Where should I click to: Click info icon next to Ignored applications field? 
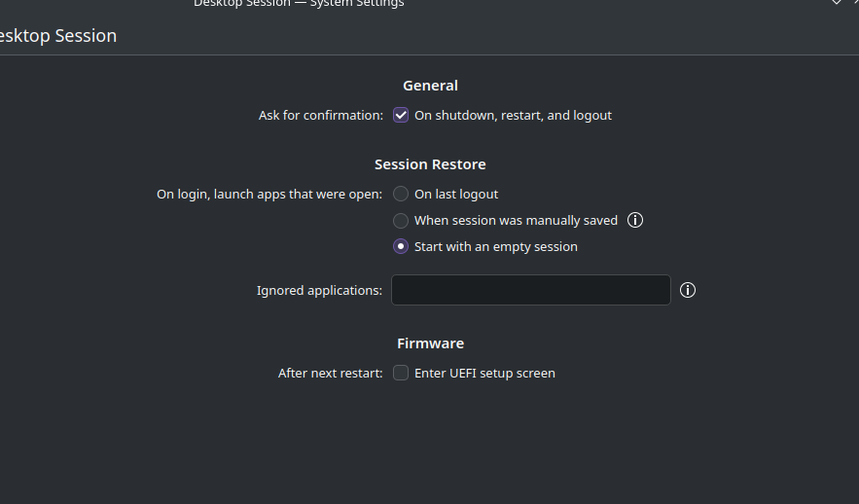click(688, 290)
